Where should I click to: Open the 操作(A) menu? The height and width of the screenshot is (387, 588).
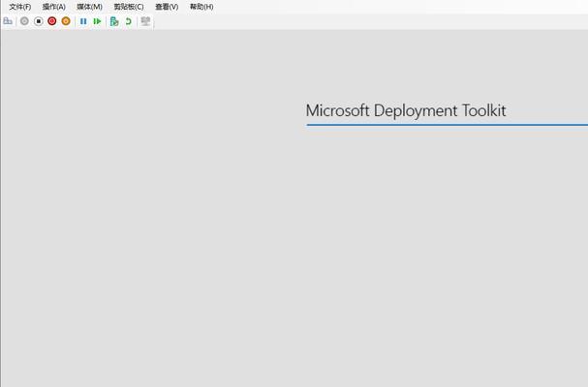(54, 7)
